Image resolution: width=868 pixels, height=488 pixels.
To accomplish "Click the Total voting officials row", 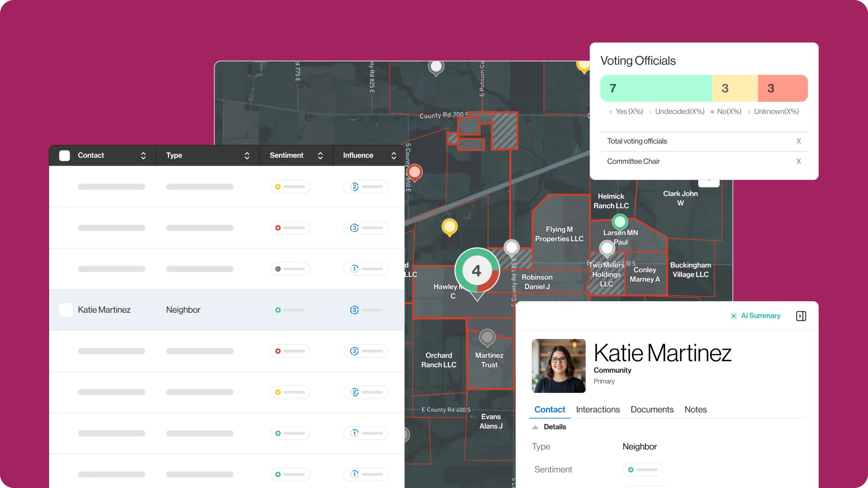I will [704, 141].
